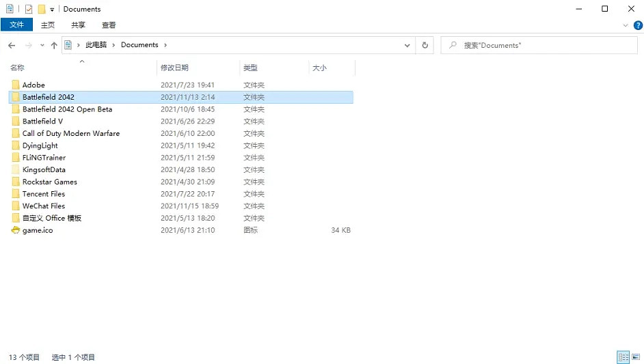Screen dimensions: 644x364
Task: Select the game.ico file icon
Action: click(x=16, y=230)
